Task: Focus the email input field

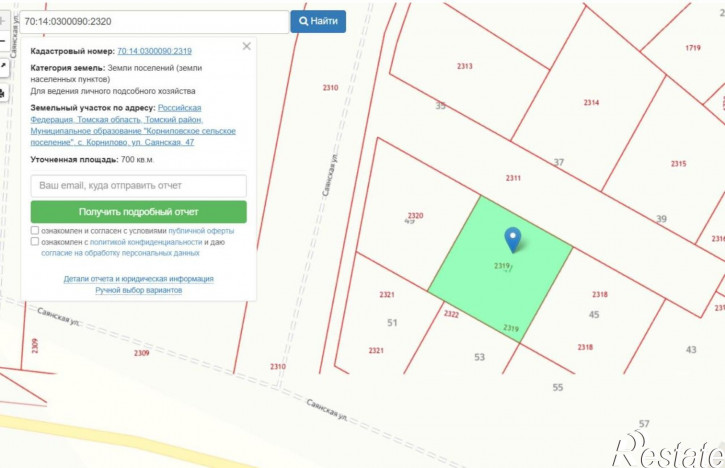Action: (138, 186)
